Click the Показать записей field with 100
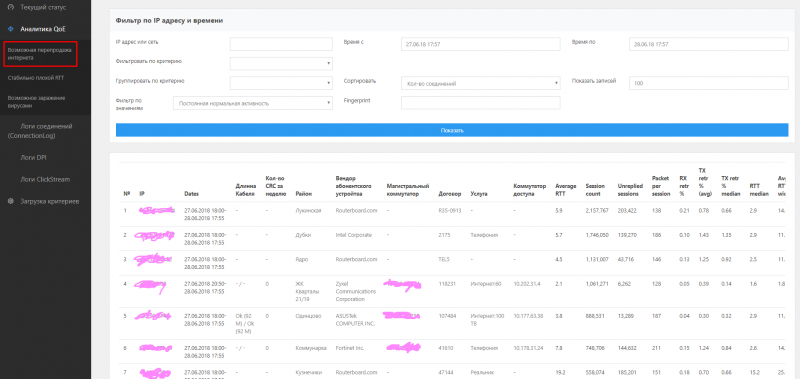 [x=709, y=83]
